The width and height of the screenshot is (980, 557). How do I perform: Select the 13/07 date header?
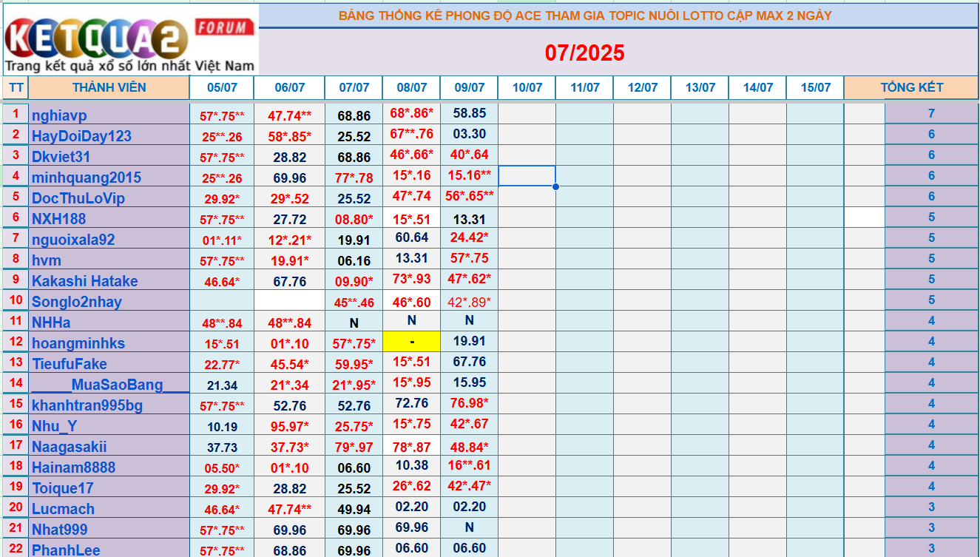coord(700,87)
